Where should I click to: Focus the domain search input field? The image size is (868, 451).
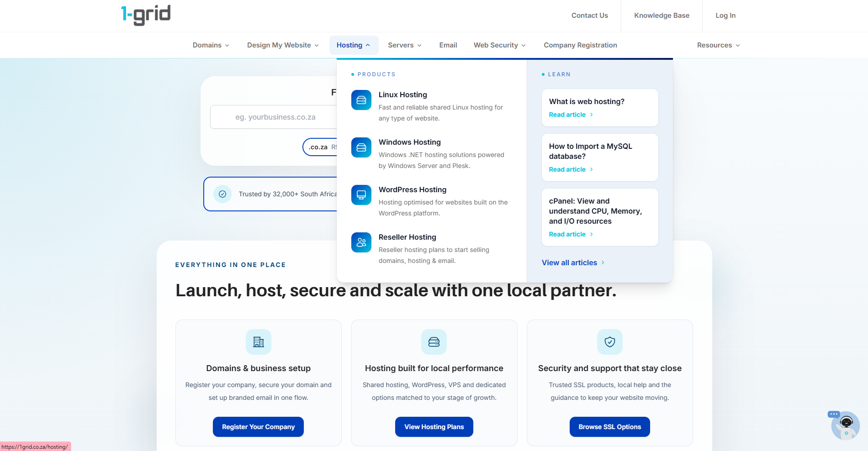[x=274, y=117]
